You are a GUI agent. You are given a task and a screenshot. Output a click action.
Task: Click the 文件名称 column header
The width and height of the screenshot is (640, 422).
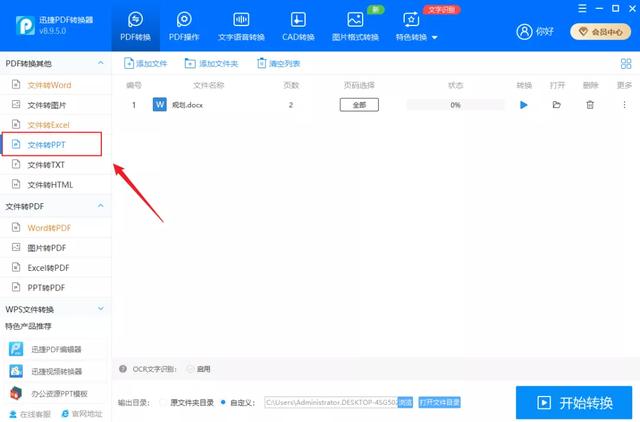(x=209, y=85)
